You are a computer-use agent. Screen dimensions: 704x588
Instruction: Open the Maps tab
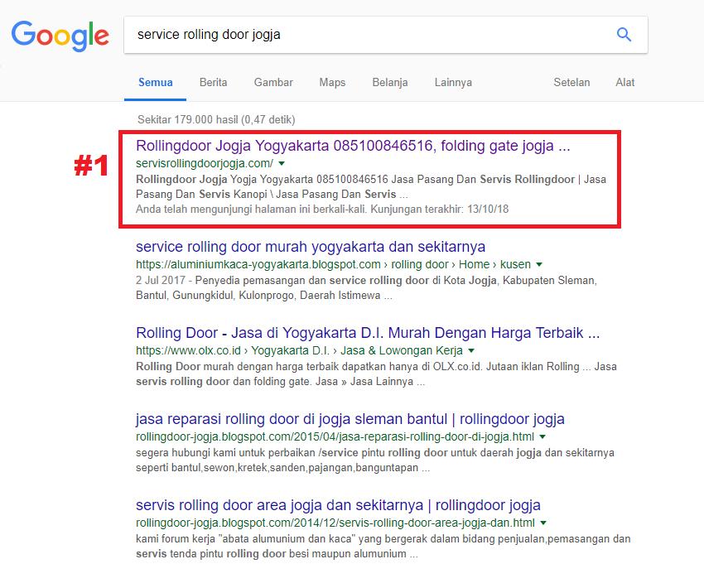point(332,83)
